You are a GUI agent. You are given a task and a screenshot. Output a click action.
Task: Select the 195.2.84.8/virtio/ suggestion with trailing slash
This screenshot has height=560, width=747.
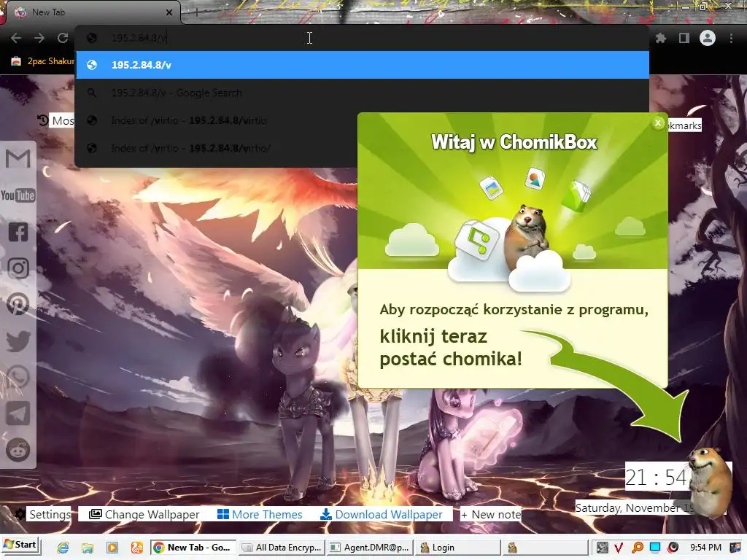tap(217, 148)
